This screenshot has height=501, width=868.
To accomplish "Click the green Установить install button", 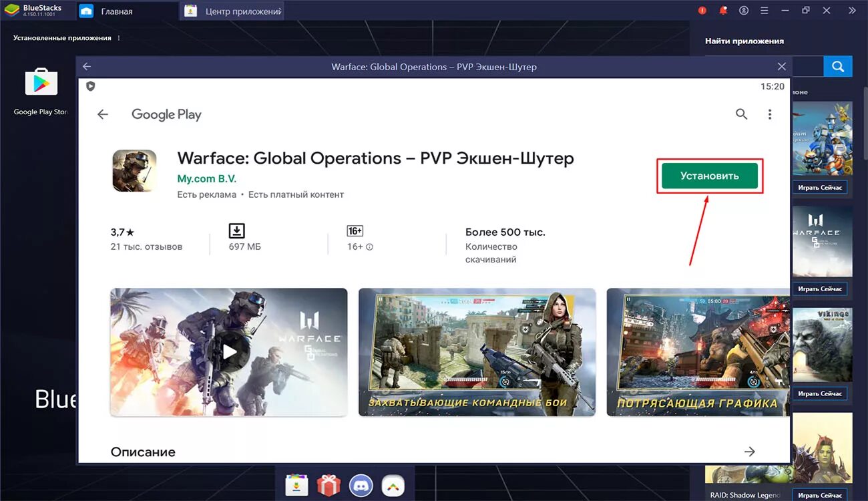I will (710, 176).
